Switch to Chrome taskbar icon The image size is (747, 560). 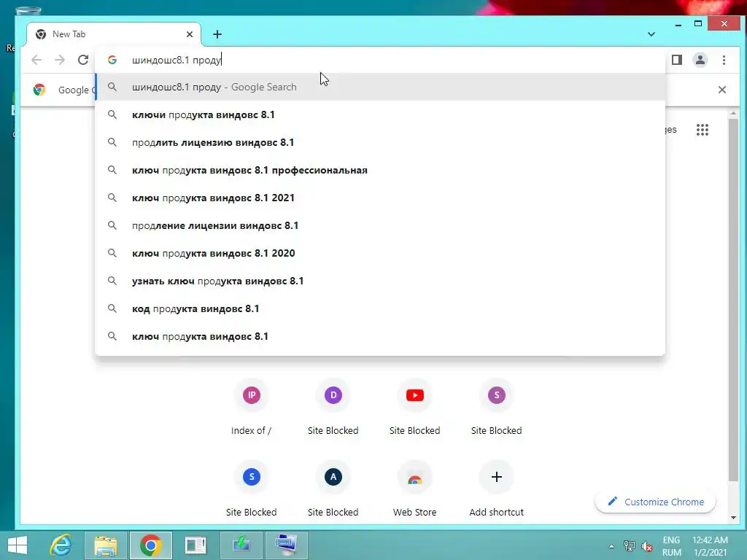[150, 545]
